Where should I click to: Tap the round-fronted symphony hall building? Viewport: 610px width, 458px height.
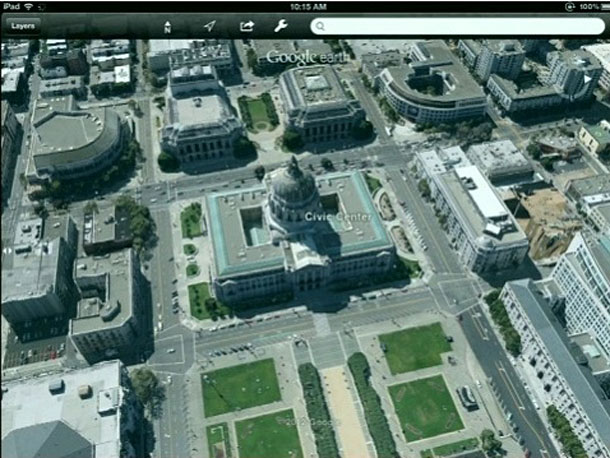point(68,138)
